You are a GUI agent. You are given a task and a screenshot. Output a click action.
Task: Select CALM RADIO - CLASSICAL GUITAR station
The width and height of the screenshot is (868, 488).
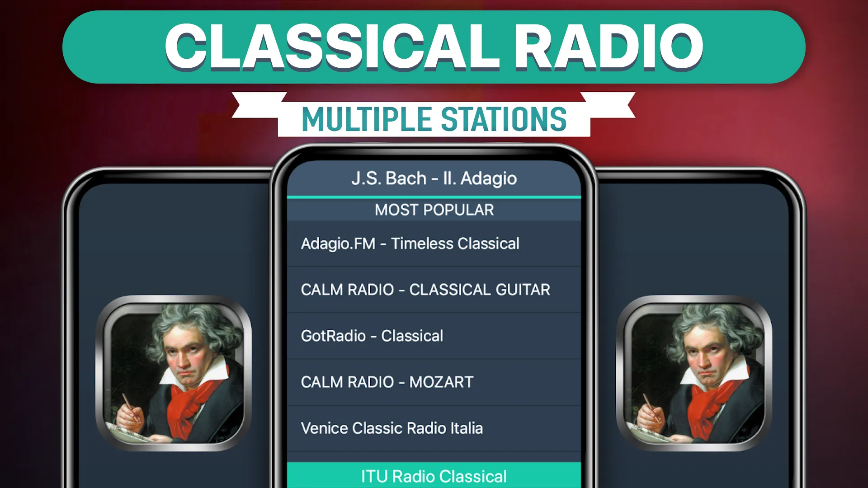pyautogui.click(x=434, y=290)
